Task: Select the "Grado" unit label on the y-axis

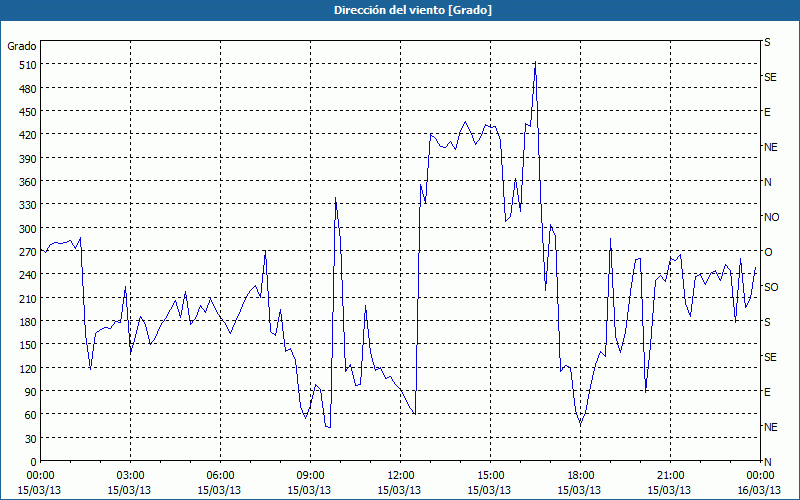Action: [21, 46]
